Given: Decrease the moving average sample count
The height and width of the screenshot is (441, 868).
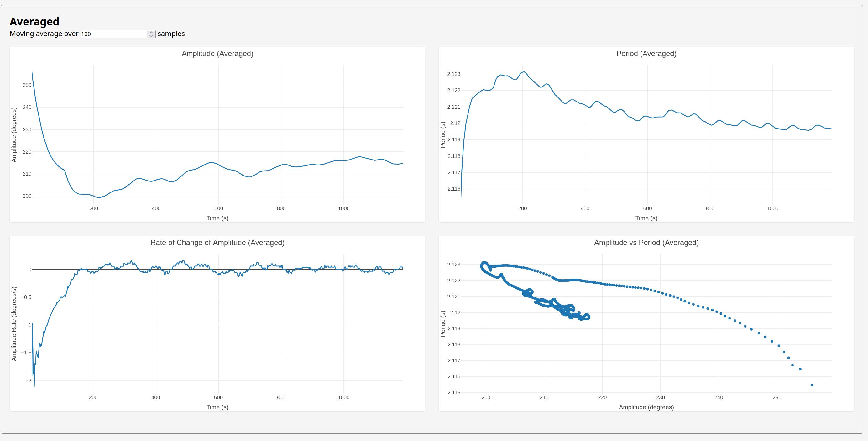Looking at the screenshot, I should [x=151, y=36].
